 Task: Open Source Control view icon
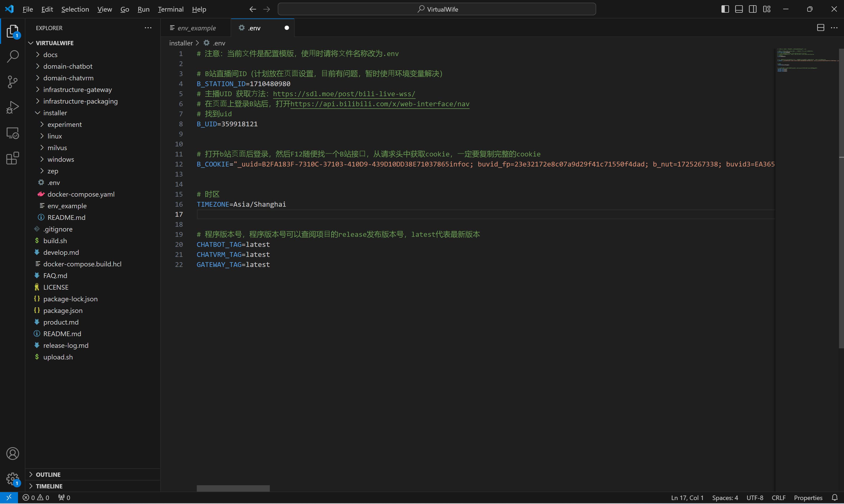(13, 82)
